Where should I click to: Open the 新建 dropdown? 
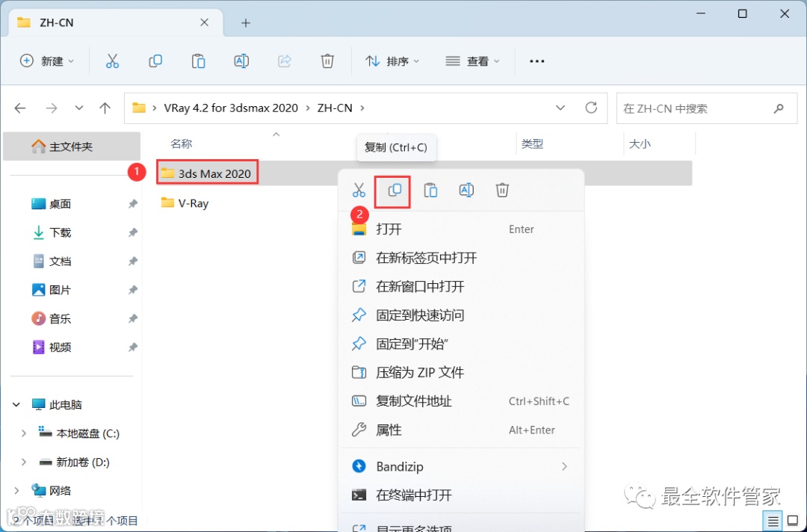click(47, 61)
